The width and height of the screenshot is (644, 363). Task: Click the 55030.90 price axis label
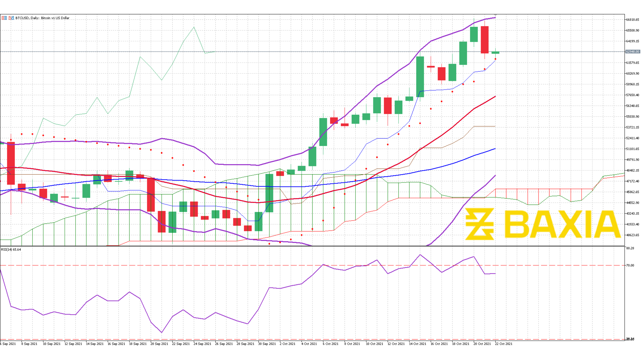[632, 116]
